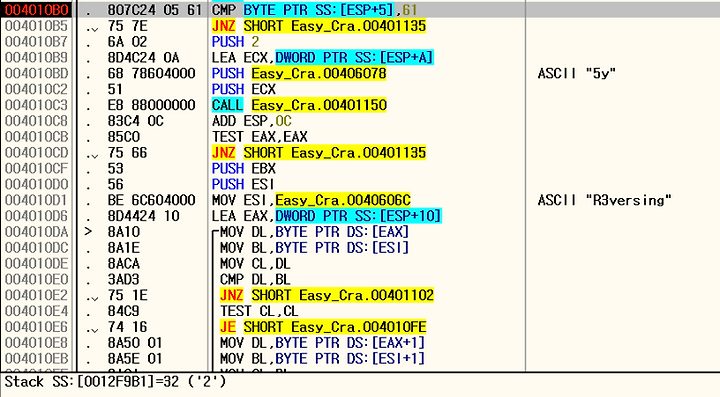Screen dimensions: 720x397
Task: Click the JNZ SHORT Easy_Cra.00401102 instruction
Action: pos(326,295)
